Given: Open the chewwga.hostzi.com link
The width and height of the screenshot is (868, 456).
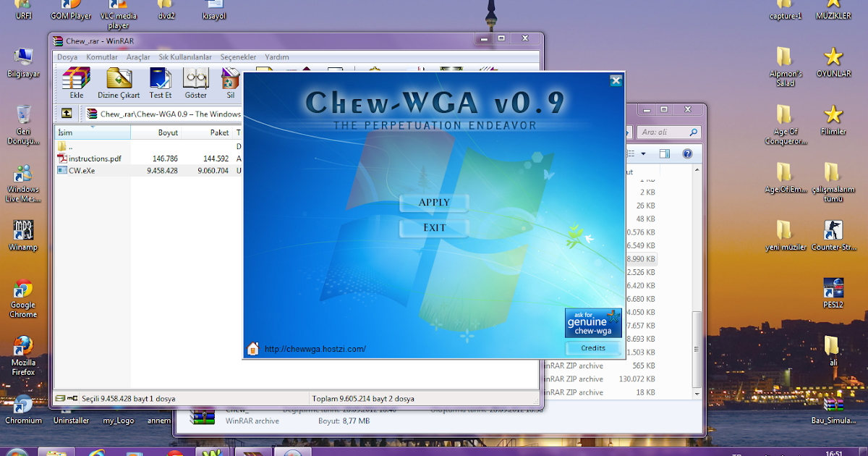Looking at the screenshot, I should click(315, 349).
